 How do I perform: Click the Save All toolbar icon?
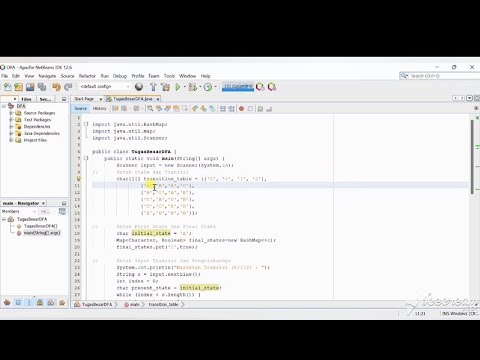(x=42, y=87)
